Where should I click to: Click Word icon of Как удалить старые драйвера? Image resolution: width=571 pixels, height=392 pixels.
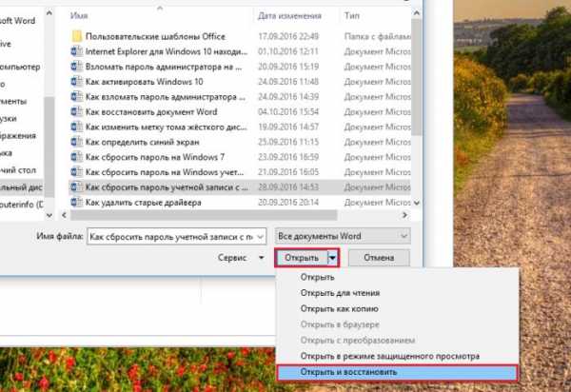76,202
